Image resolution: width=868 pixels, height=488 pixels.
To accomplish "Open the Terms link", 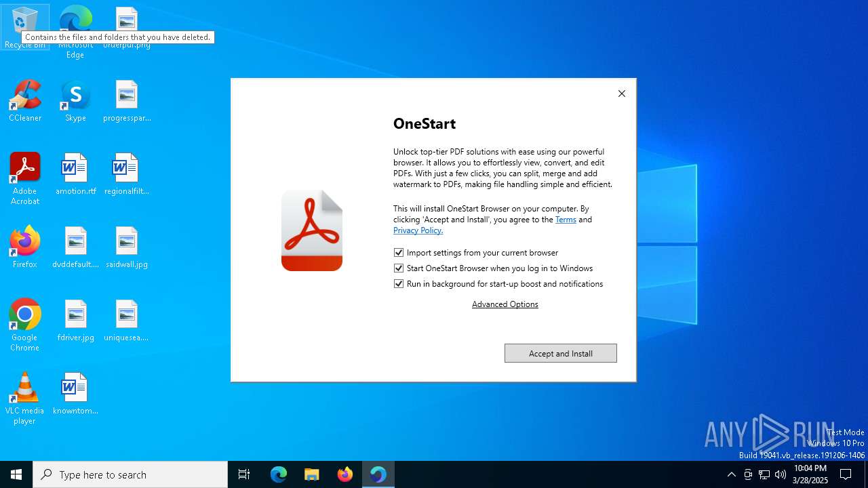I will 566,220.
